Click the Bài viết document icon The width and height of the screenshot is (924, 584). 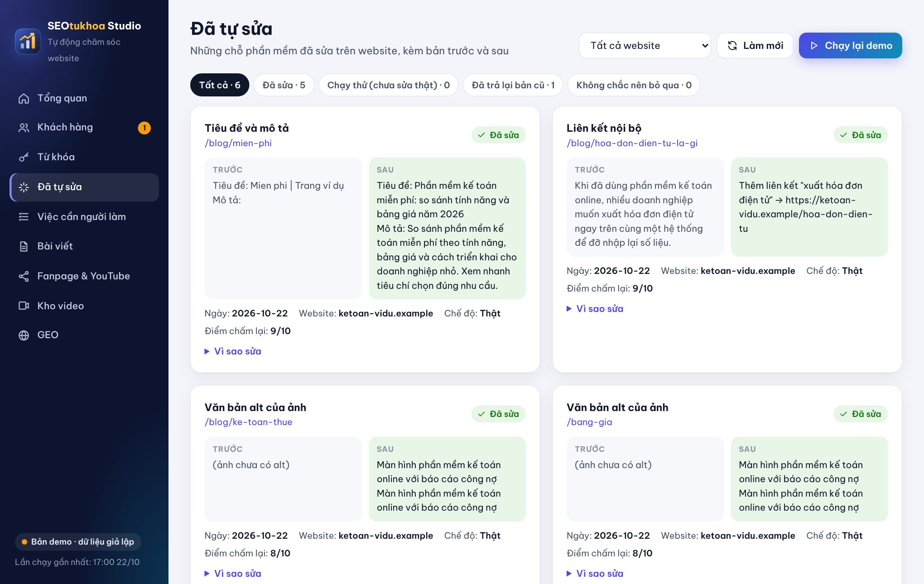pyautogui.click(x=24, y=246)
